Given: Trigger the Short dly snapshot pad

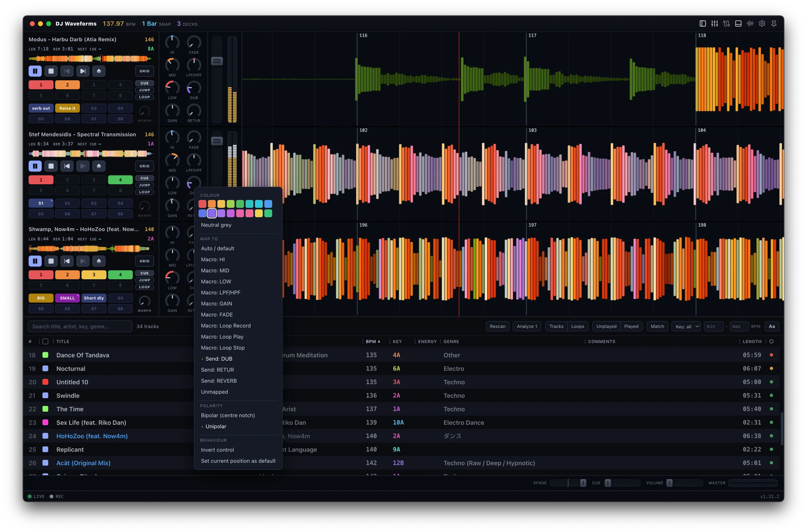Looking at the screenshot, I should [94, 298].
